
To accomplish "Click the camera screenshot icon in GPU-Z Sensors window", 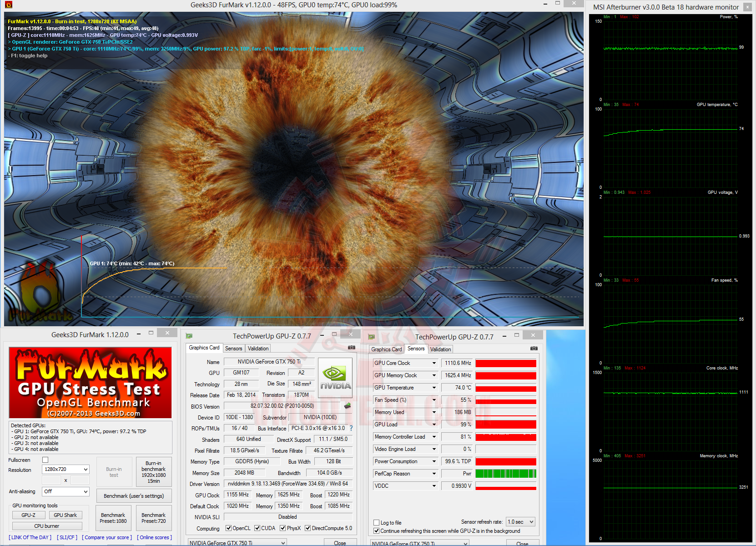I will (x=534, y=349).
